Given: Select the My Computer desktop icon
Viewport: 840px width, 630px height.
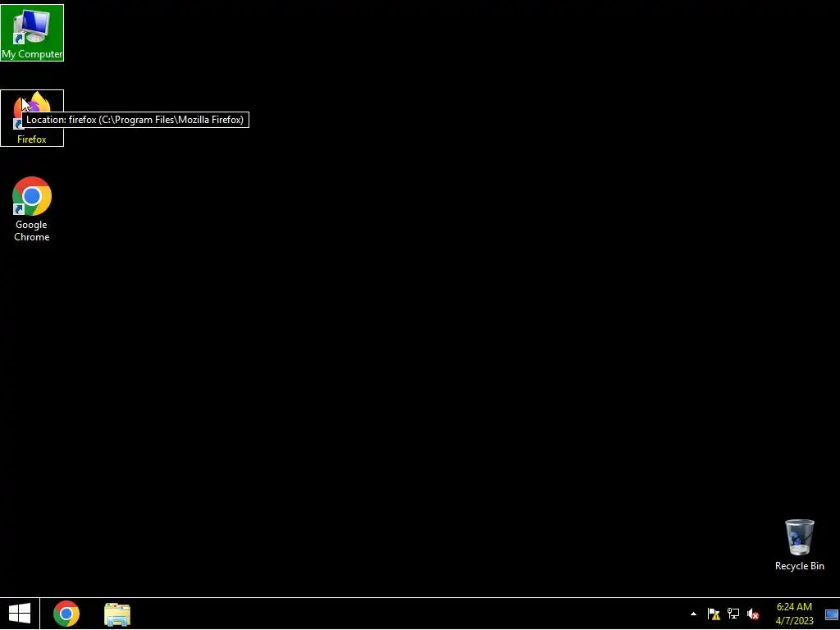Looking at the screenshot, I should (32, 33).
